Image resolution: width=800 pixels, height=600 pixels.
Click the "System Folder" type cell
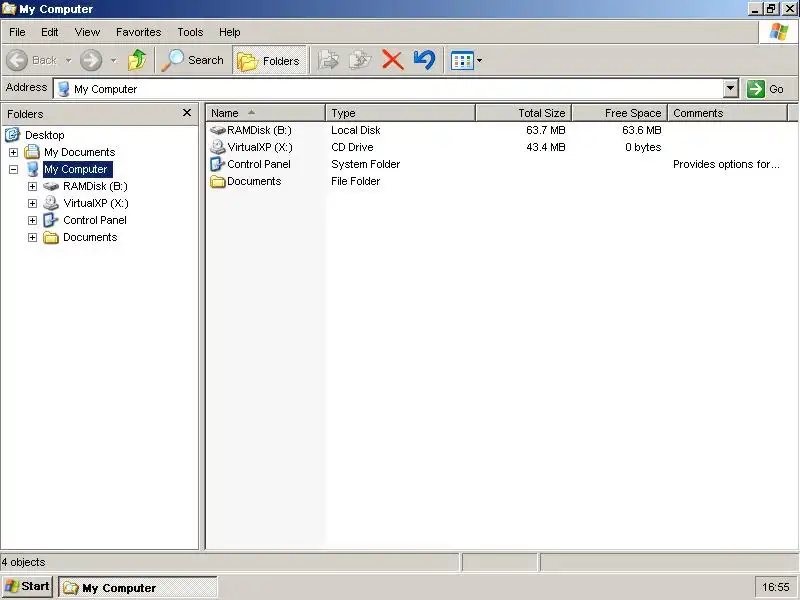(x=365, y=164)
